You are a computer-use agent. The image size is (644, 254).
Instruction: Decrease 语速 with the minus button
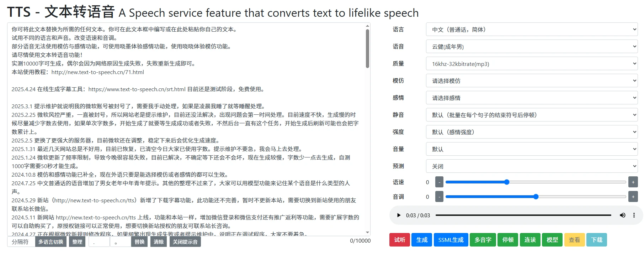tap(439, 182)
